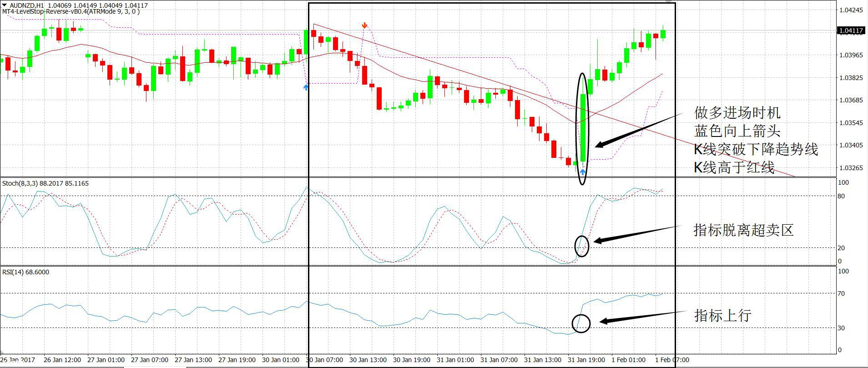Click price level 1.03265 on the price axis

pos(851,168)
